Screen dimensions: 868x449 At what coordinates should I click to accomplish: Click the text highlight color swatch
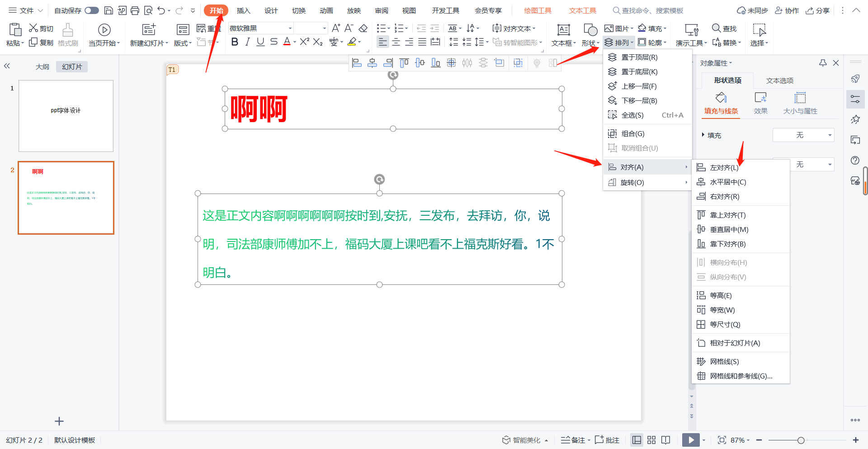coord(352,42)
